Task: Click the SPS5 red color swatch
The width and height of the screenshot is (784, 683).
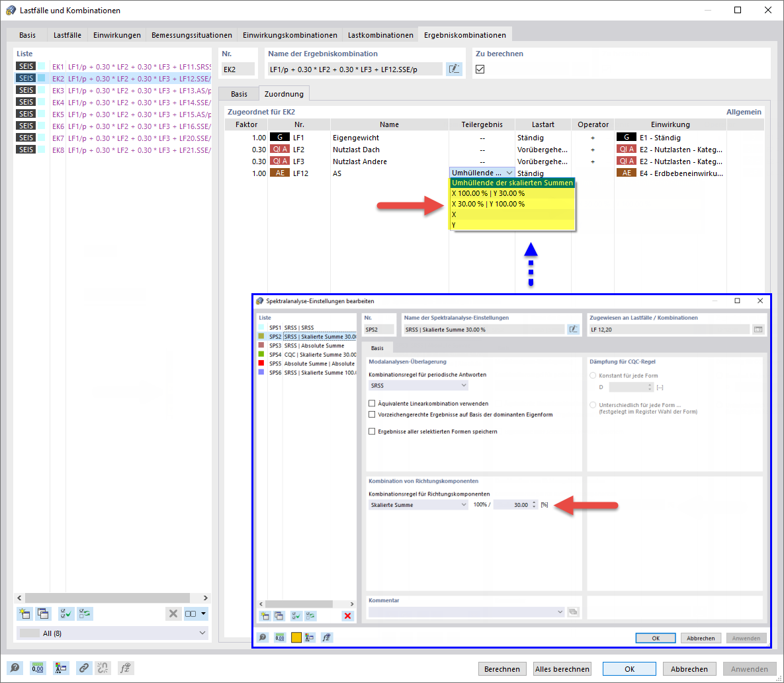Action: click(261, 363)
